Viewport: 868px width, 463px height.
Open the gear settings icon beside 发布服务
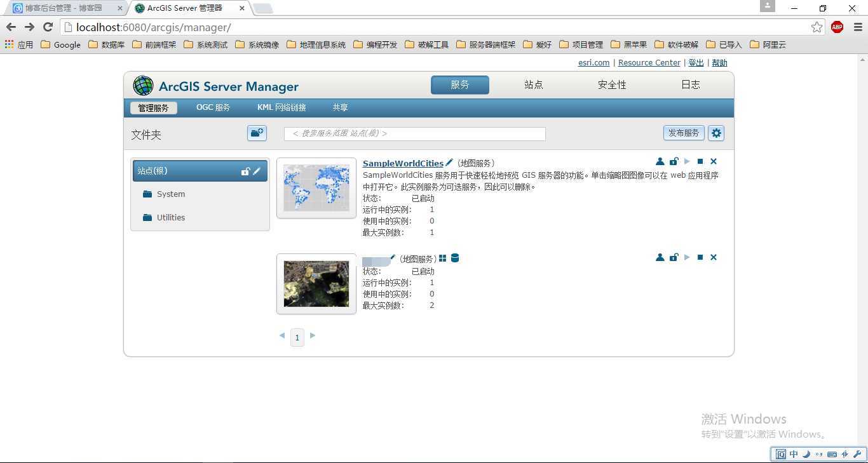click(x=716, y=133)
